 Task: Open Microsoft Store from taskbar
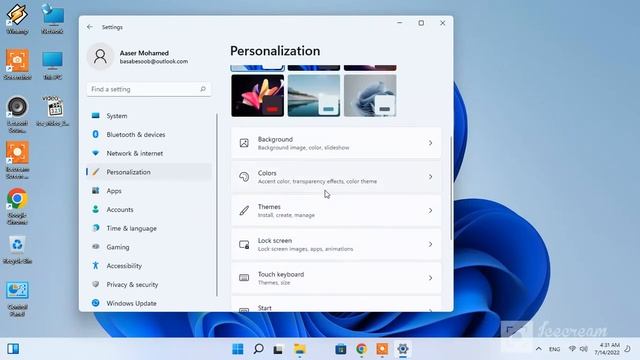pyautogui.click(x=341, y=349)
